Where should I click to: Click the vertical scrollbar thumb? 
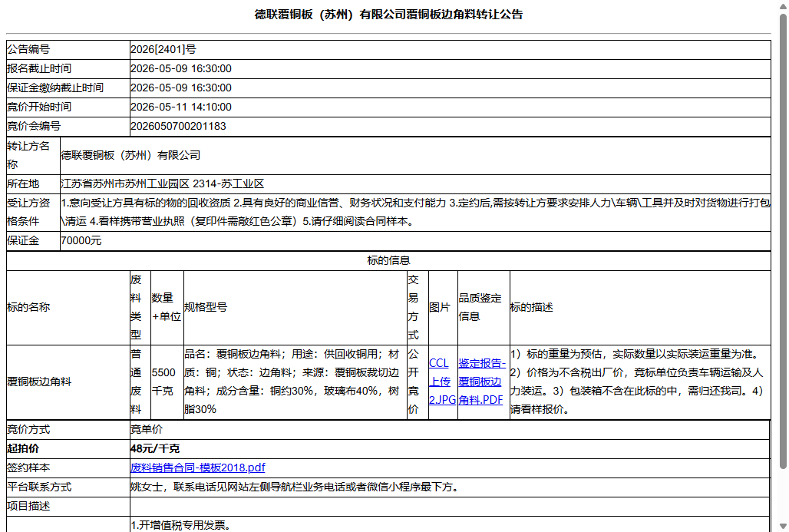[783, 242]
